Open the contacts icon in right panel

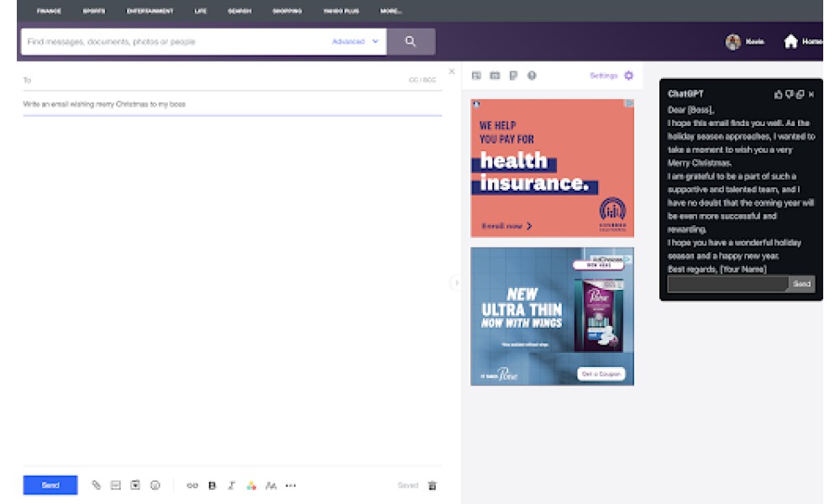tap(476, 76)
